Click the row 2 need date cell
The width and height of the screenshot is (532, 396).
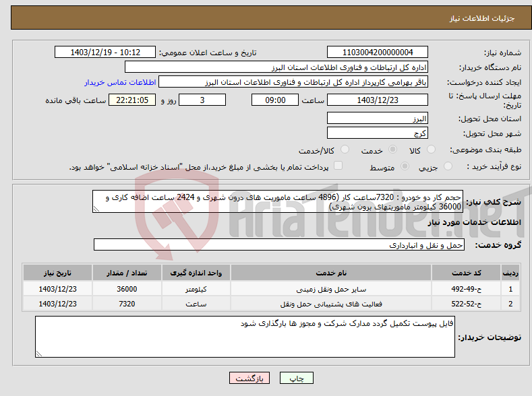[x=58, y=304]
